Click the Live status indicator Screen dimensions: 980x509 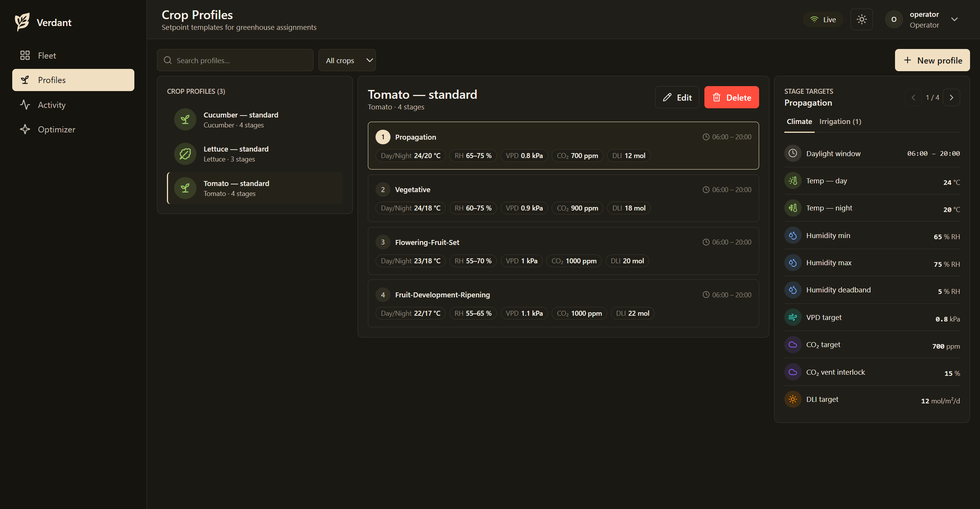(x=823, y=20)
